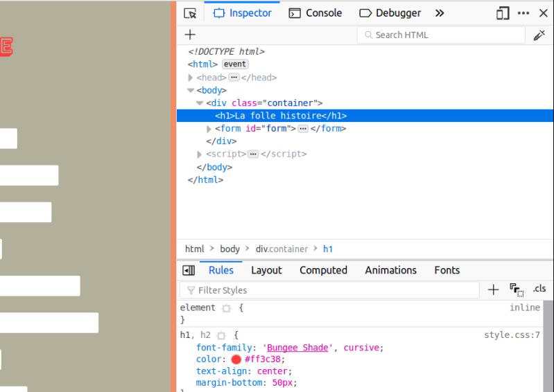554x392 pixels.
Task: Collapse the body element
Action: click(191, 90)
